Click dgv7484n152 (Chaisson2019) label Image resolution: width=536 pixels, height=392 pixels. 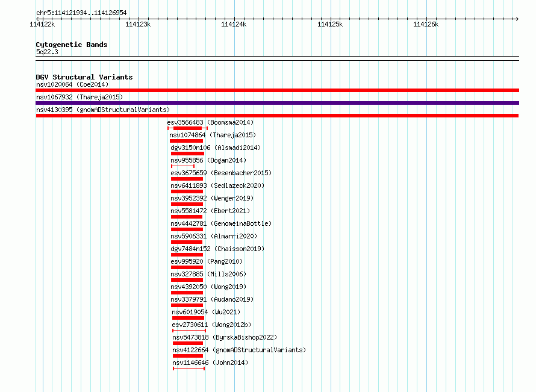coord(217,249)
